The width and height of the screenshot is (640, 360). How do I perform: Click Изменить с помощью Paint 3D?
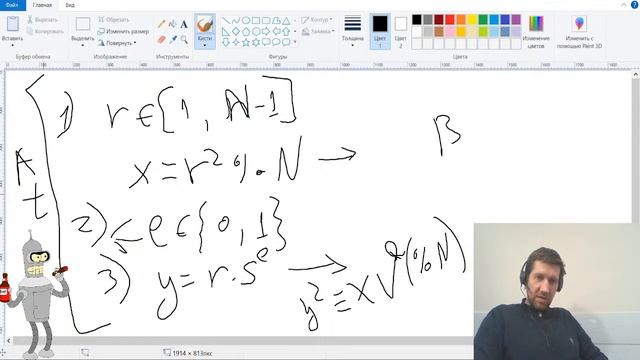pyautogui.click(x=579, y=32)
